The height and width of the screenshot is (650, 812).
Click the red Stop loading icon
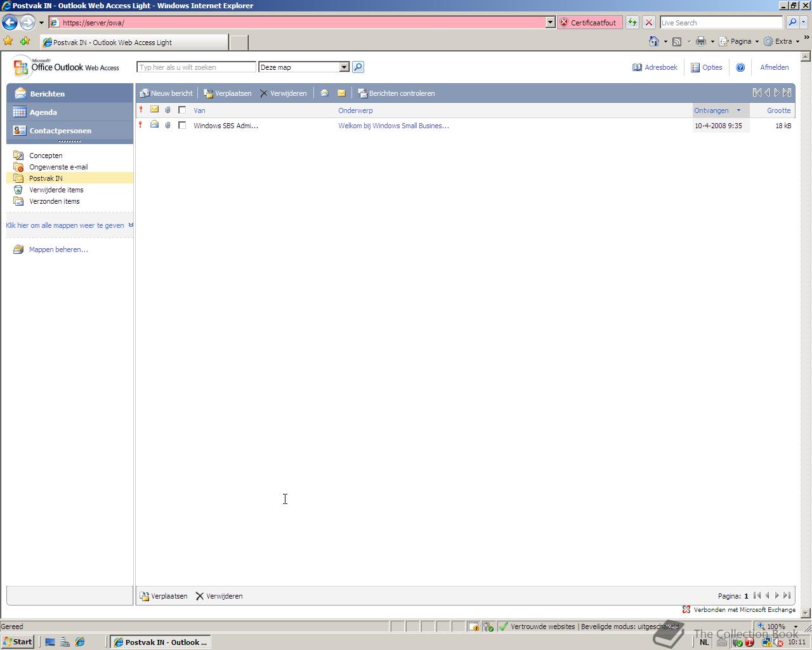pyautogui.click(x=649, y=22)
